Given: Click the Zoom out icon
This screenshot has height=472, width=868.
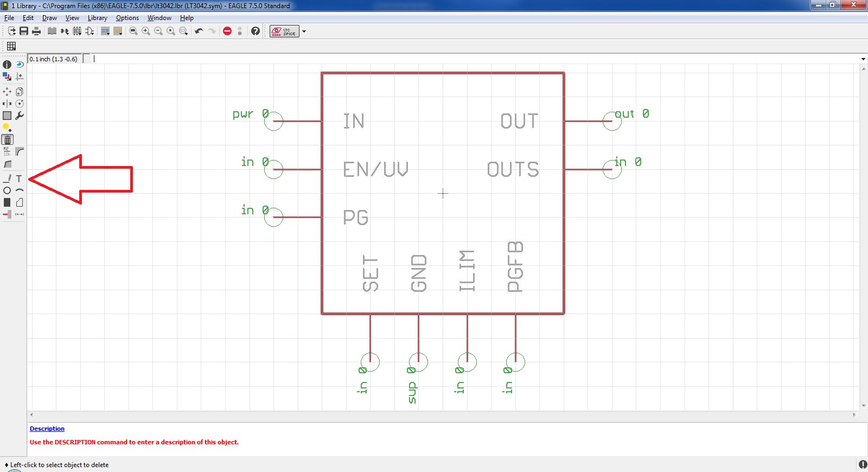Looking at the screenshot, I should tap(158, 31).
